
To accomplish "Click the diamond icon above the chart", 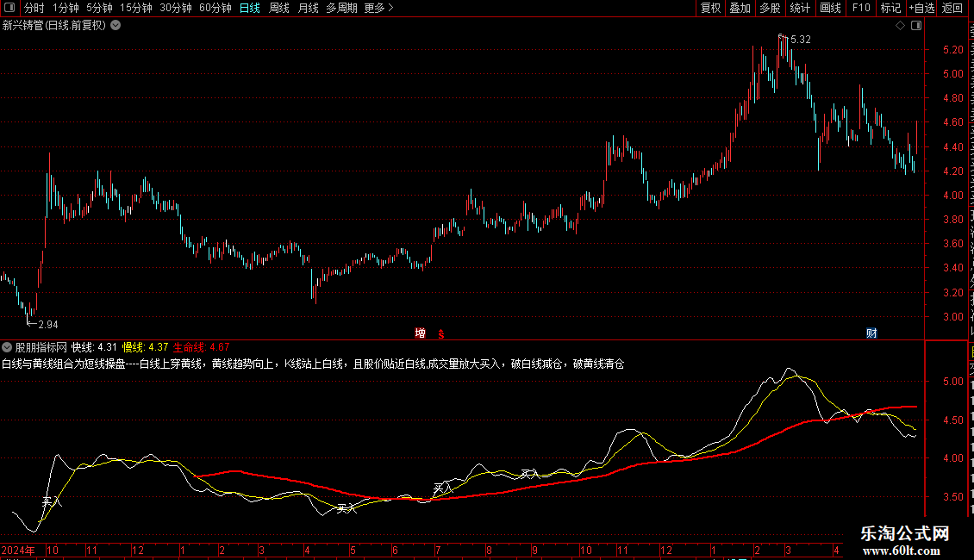I will pos(900,26).
